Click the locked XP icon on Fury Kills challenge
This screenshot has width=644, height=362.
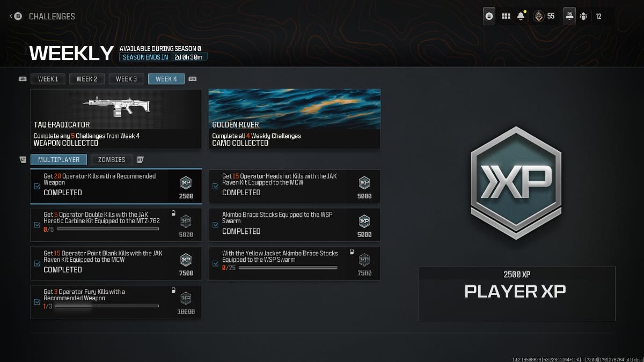coord(186,298)
